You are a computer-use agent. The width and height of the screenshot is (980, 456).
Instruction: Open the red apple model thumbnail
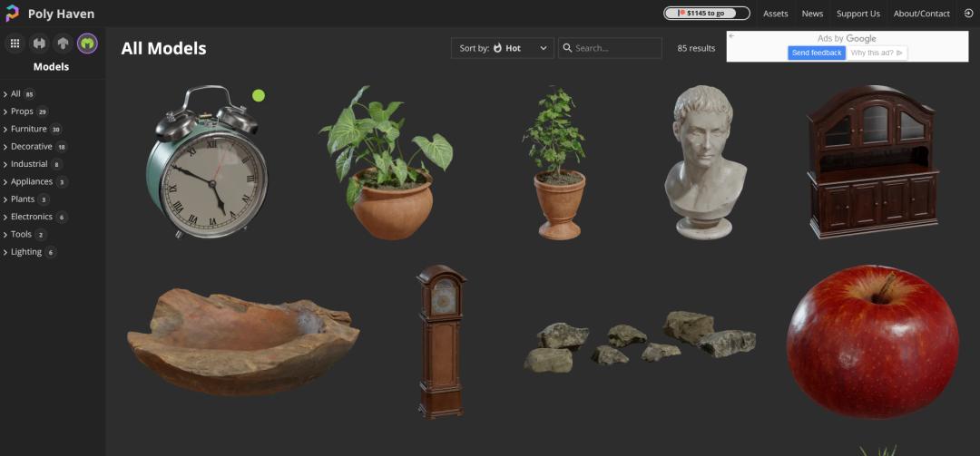click(x=872, y=342)
